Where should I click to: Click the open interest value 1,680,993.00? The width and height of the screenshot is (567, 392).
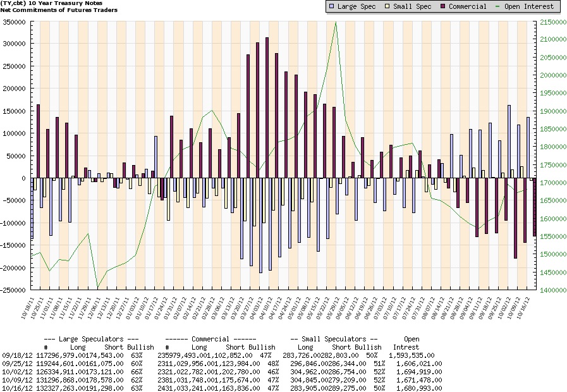click(419, 388)
